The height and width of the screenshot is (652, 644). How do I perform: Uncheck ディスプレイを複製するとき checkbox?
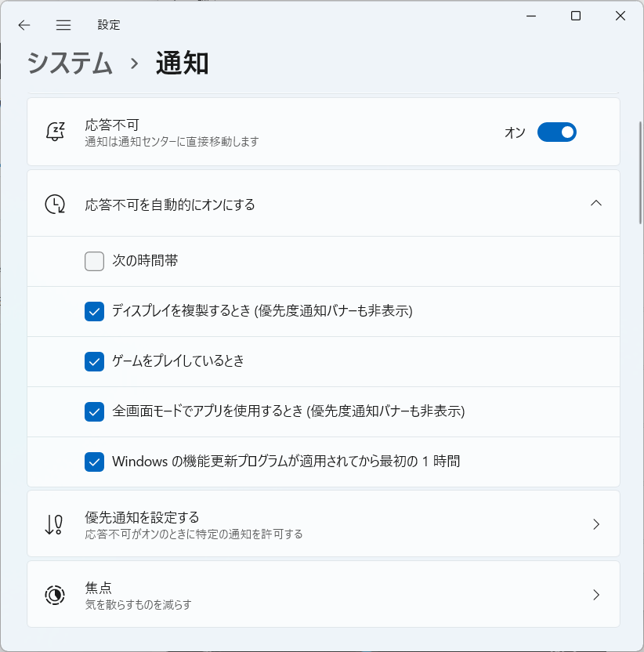(x=94, y=311)
